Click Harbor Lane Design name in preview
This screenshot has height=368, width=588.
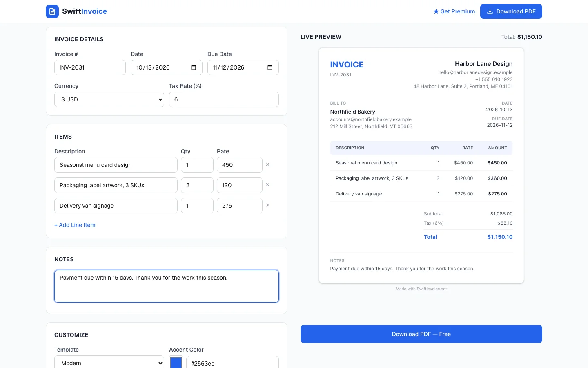pyautogui.click(x=484, y=64)
